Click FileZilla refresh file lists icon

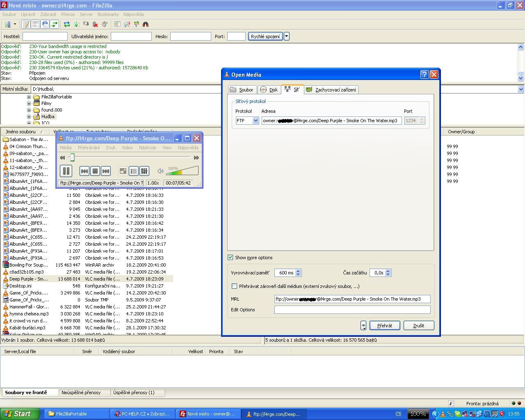point(66,25)
